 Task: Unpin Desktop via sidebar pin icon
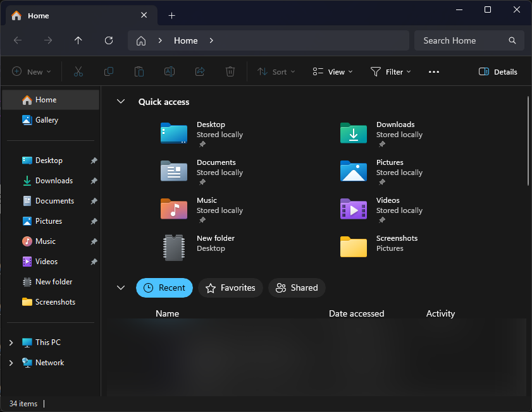pos(94,161)
